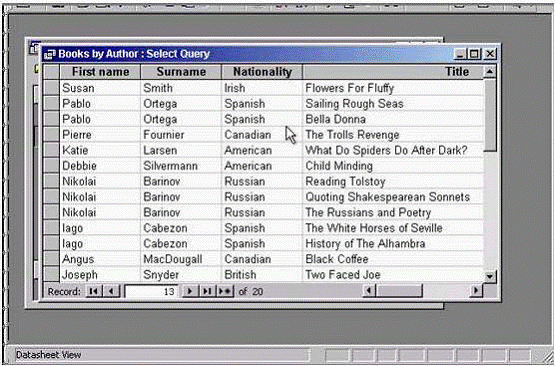Click the query window icon in title bar

[49, 54]
